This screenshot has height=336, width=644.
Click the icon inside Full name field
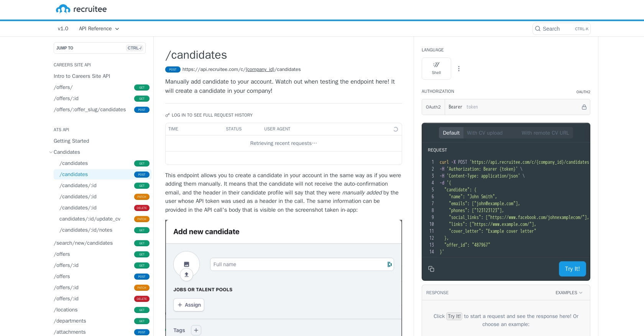[389, 264]
